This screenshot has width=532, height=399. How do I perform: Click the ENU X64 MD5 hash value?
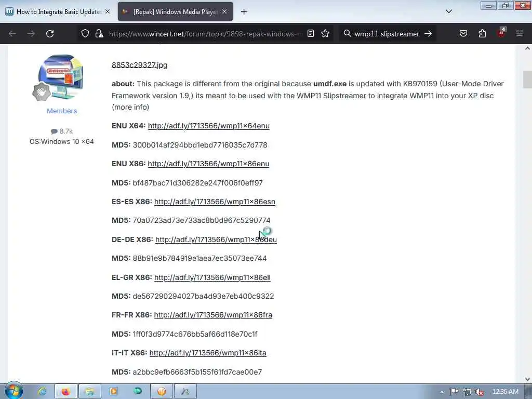click(200, 145)
